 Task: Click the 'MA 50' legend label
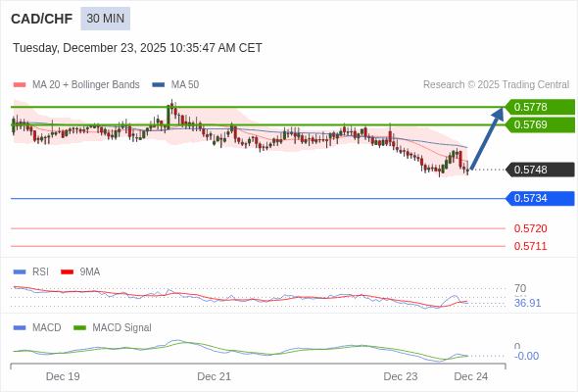[185, 85]
